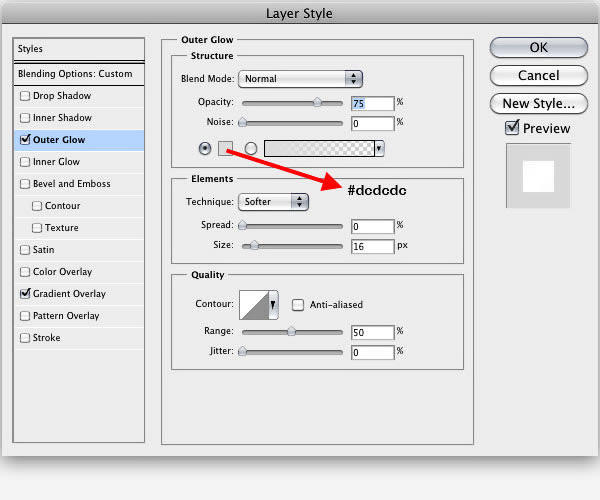Click the Range value field
This screenshot has width=600, height=500.
[373, 332]
